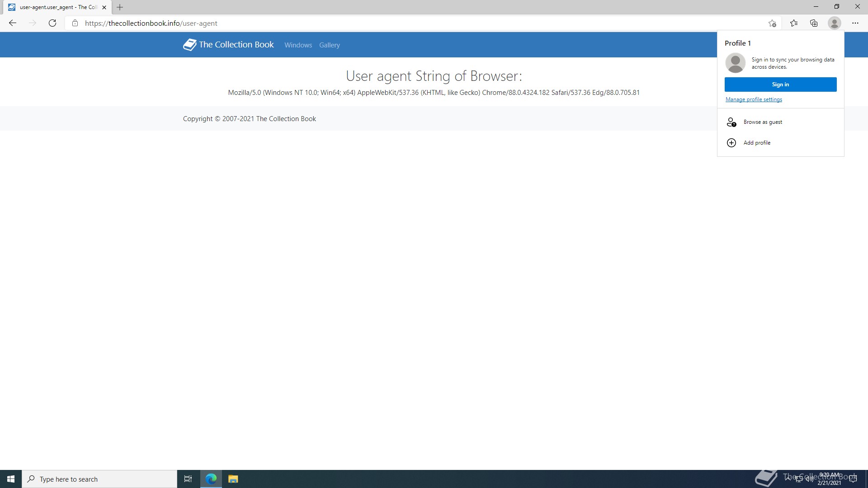Screen dimensions: 868x488
Task: Open a new tab
Action: [x=120, y=7]
